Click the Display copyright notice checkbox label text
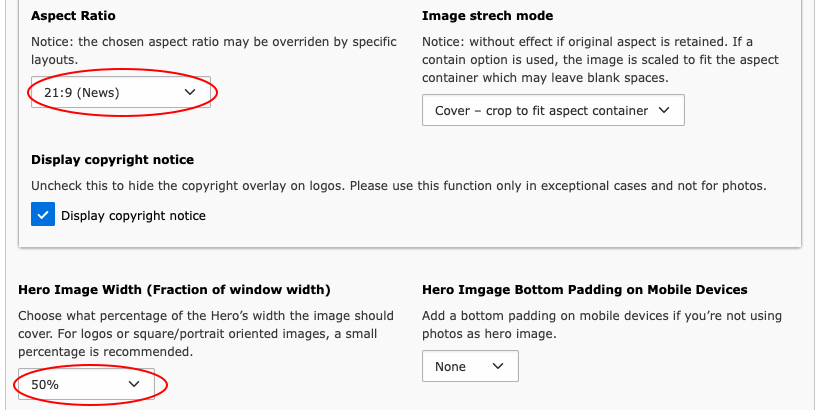This screenshot has height=410, width=821. (133, 216)
